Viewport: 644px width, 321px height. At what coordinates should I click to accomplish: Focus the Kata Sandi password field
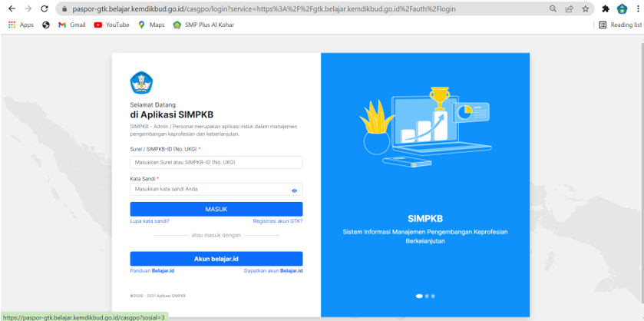tap(210, 190)
